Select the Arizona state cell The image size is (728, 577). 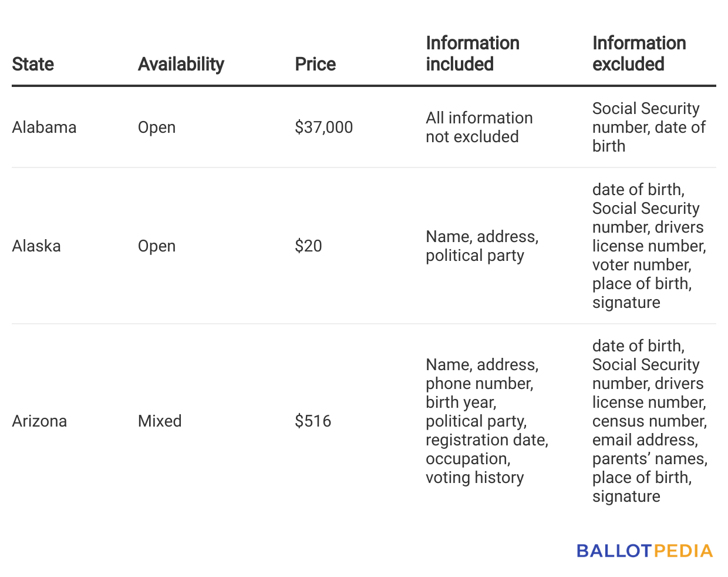(x=39, y=421)
